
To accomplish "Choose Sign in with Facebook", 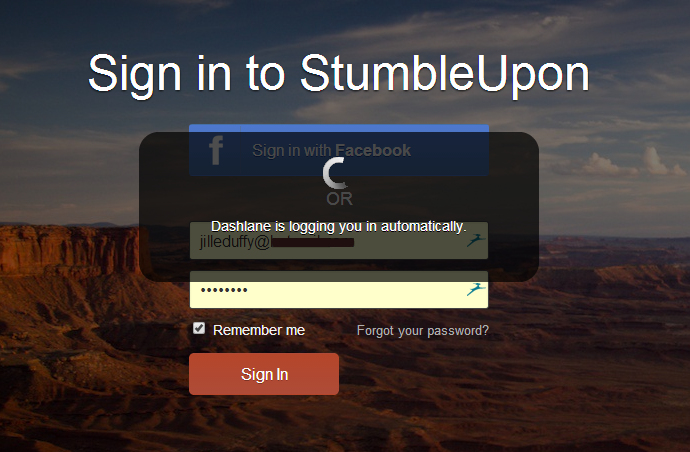I will (339, 151).
